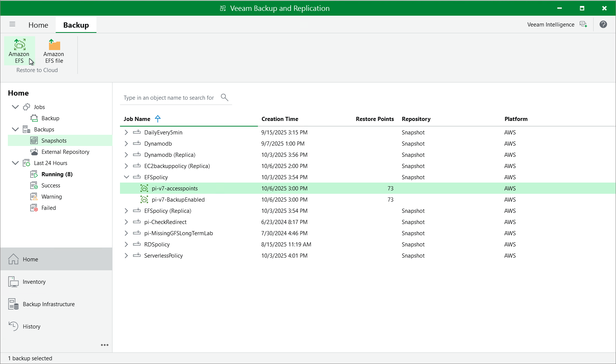Click the Running sessions icon
Viewport: 616px width, 364px height.
pos(34,174)
